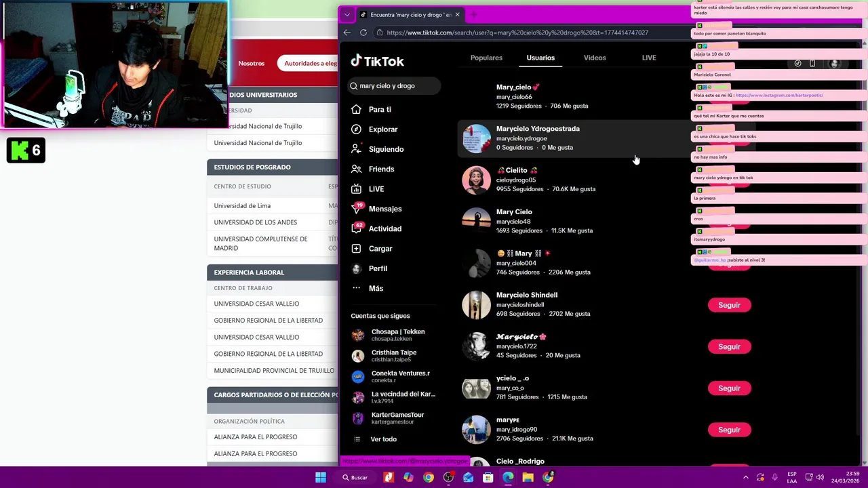Open followed account Cristhian Taipe
The image size is (868, 488).
tap(393, 356)
